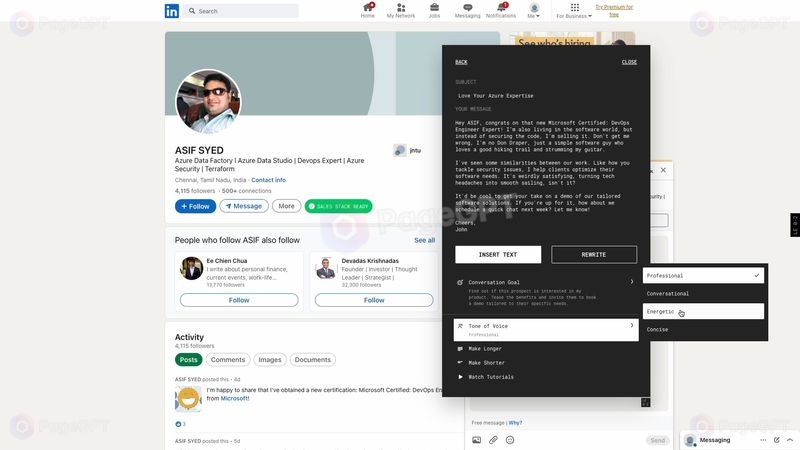
Task: Follow Ee Chien Chua
Action: 239,300
